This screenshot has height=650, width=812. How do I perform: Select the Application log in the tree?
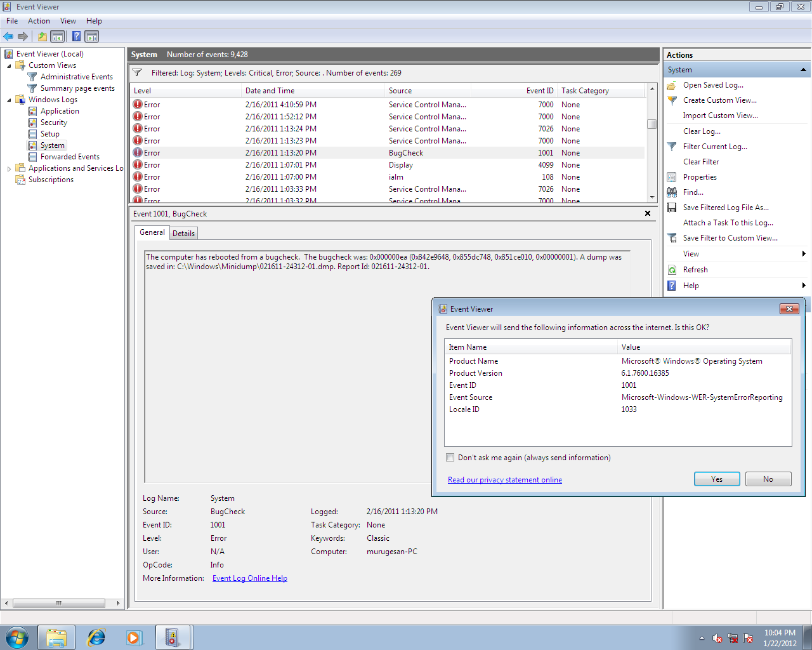pyautogui.click(x=60, y=111)
